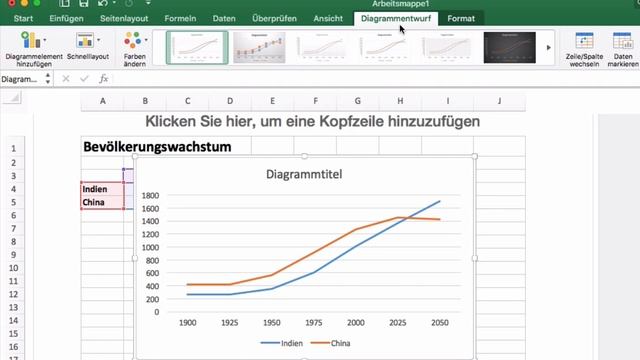The image size is (640, 360).
Task: Select row 1 header
Action: coord(13,149)
